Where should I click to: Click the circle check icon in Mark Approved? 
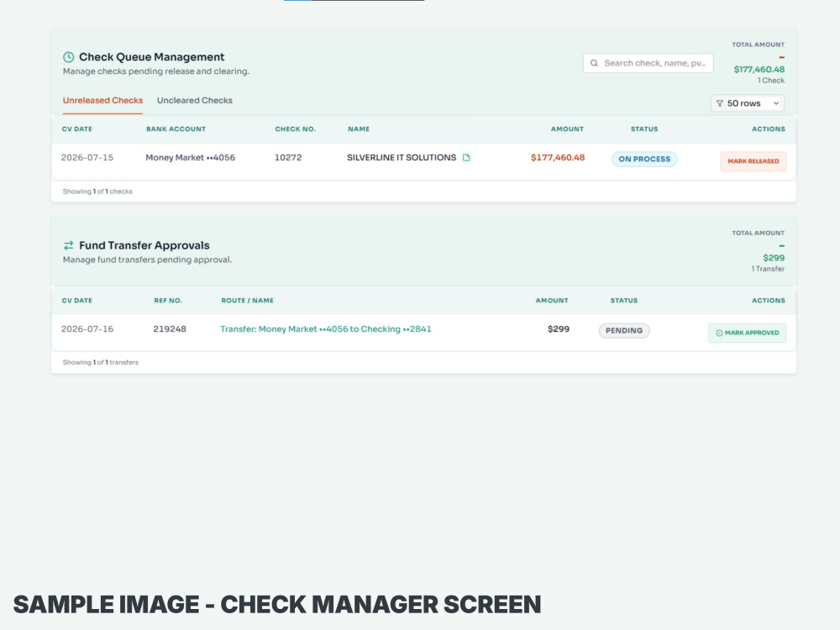(x=720, y=333)
